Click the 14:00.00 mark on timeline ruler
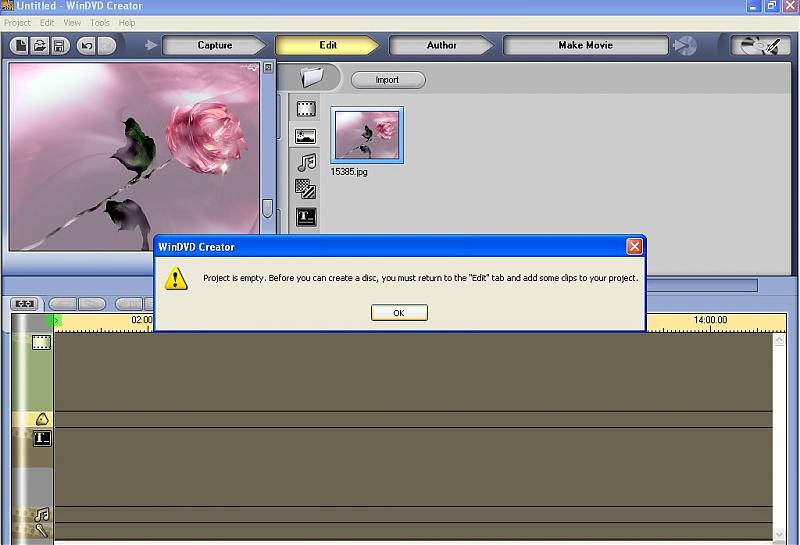The image size is (800, 545). [710, 320]
